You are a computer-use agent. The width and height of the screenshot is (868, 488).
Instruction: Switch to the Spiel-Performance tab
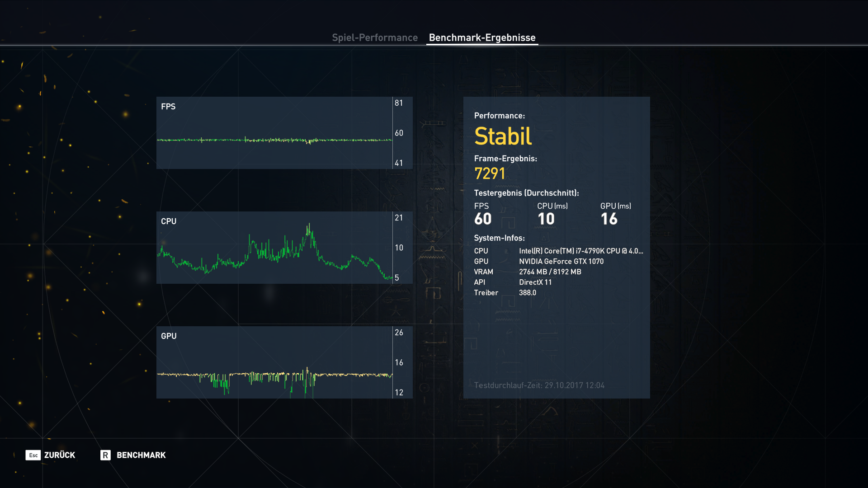coord(375,38)
